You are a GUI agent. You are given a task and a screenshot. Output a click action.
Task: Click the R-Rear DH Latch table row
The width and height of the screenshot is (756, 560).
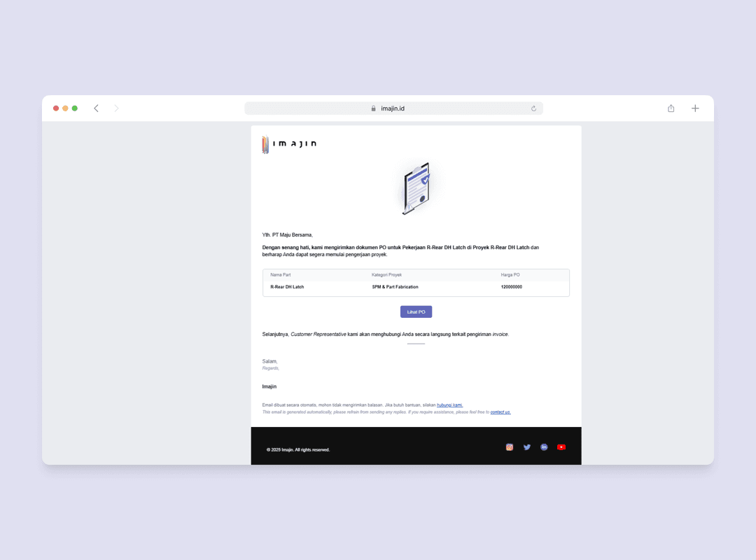416,286
